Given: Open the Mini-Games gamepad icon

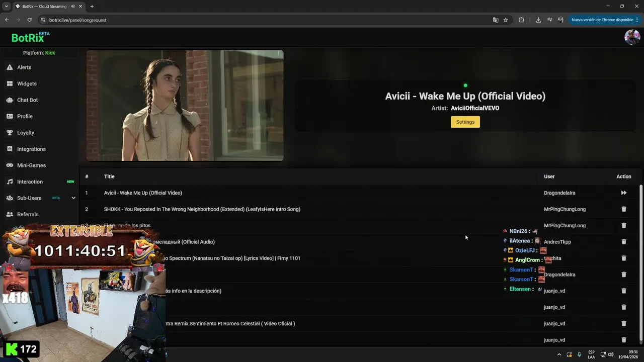Looking at the screenshot, I should click(10, 165).
